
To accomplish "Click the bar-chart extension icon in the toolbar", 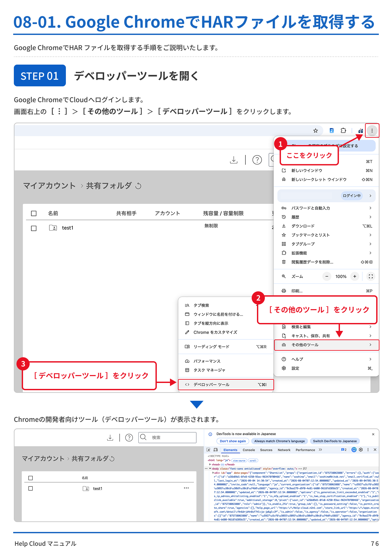I will tap(361, 131).
